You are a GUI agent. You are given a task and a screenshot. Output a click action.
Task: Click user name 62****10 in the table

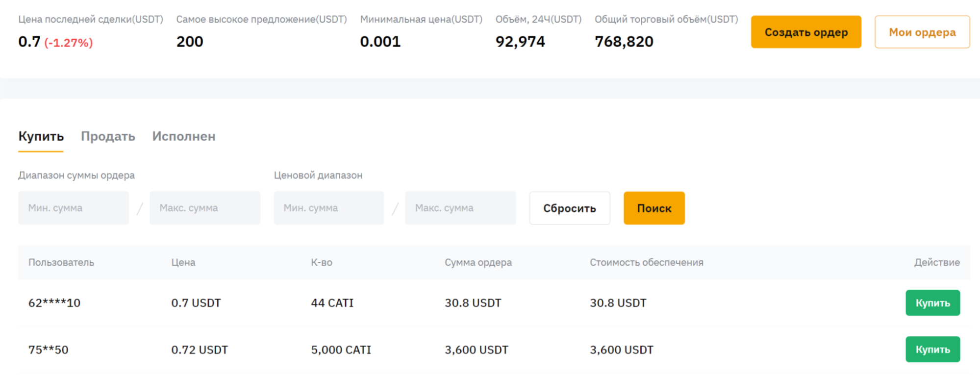(x=54, y=303)
